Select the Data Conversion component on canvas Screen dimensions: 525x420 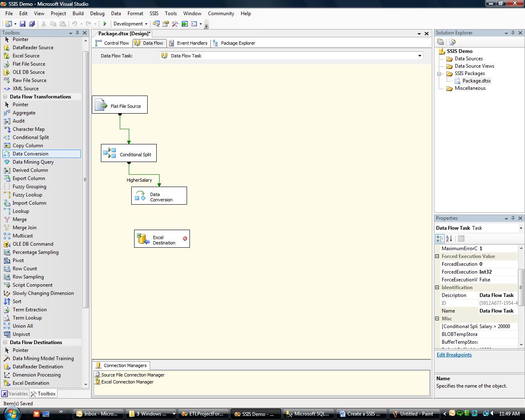pyautogui.click(x=159, y=196)
